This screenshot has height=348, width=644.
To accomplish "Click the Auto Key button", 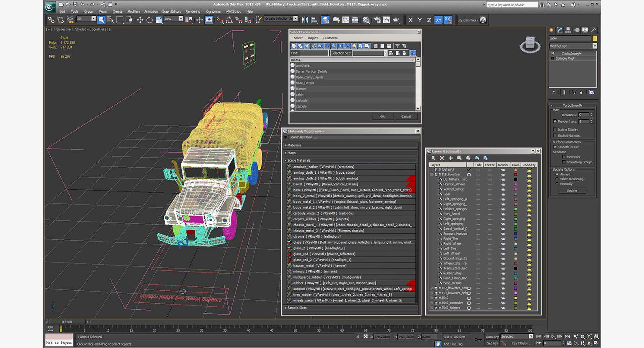I will point(492,337).
